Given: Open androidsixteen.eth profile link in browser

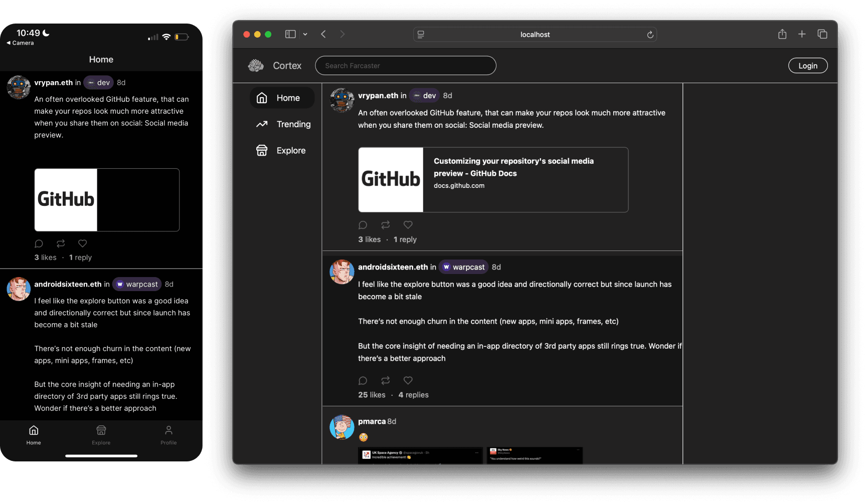Looking at the screenshot, I should point(393,267).
